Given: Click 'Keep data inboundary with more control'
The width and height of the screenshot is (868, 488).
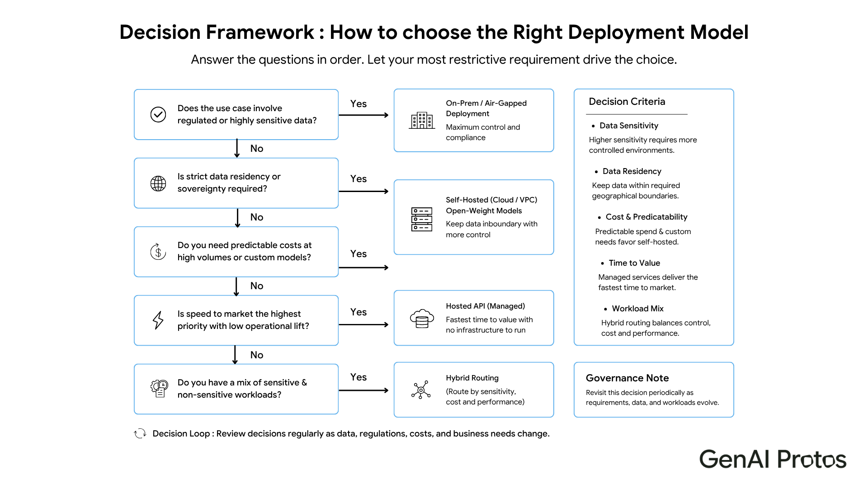Looking at the screenshot, I should (x=491, y=229).
